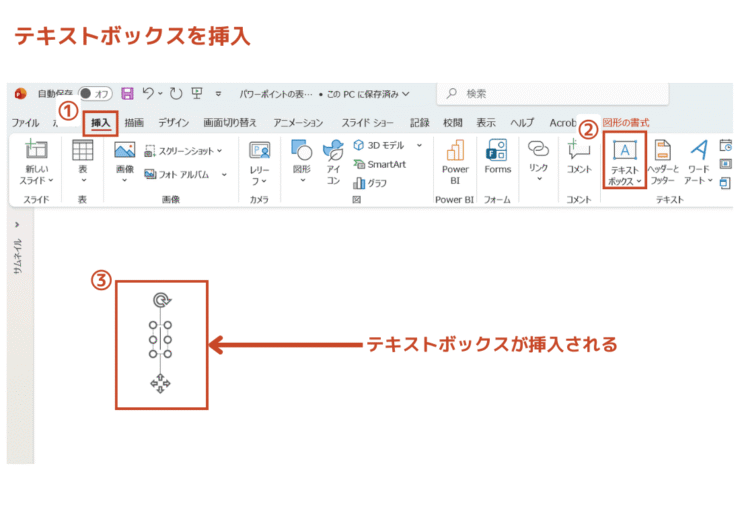Open the ファイル tab
This screenshot has width=740, height=505.
point(25,123)
